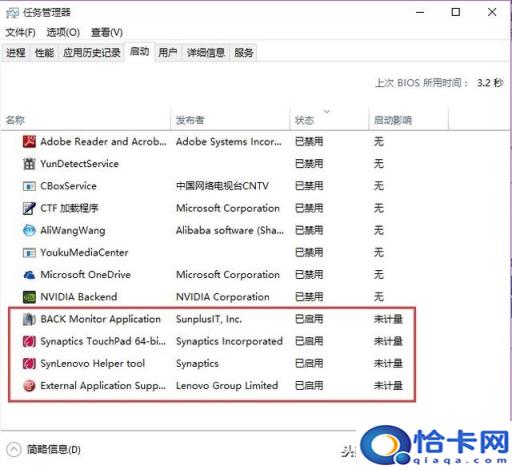Viewport: 512px width, 469px height.
Task: Select the Adobe Reader and Acrob... row name
Action: 103,142
